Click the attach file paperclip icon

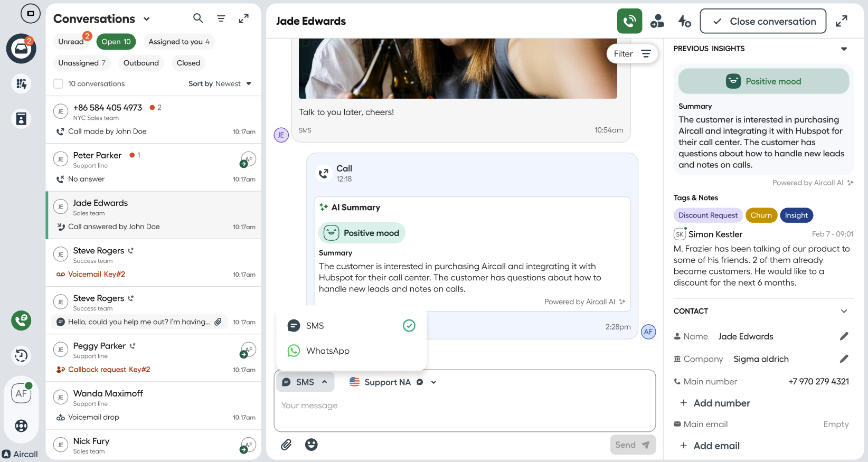click(x=286, y=445)
